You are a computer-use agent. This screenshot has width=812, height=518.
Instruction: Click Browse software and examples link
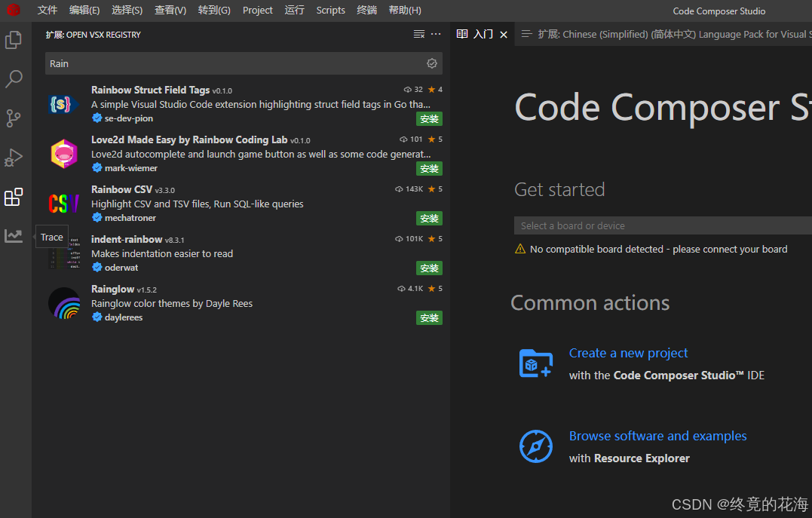click(657, 436)
